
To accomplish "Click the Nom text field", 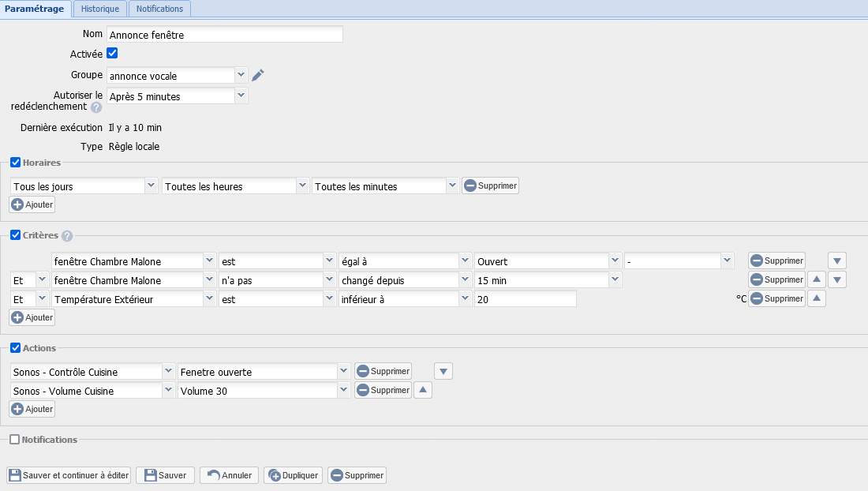I will [225, 35].
